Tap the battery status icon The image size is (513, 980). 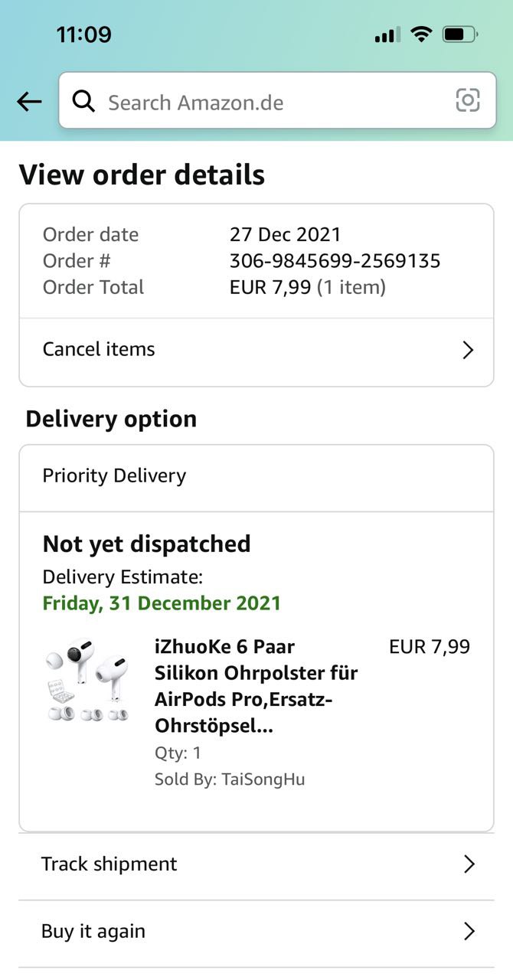(x=460, y=34)
